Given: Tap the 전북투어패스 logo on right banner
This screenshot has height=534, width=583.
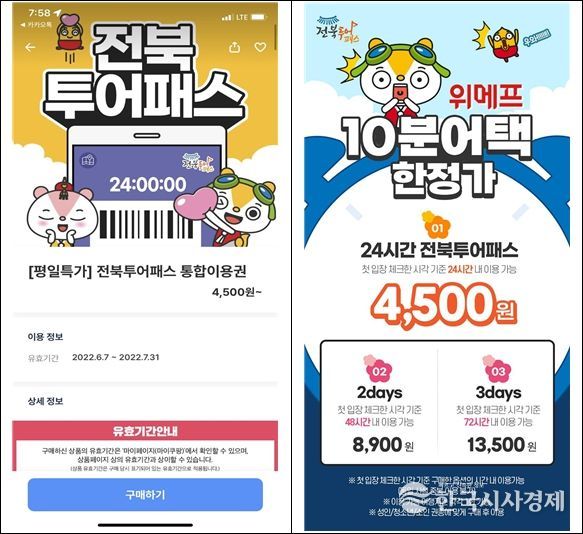Looking at the screenshot, I should click(337, 29).
